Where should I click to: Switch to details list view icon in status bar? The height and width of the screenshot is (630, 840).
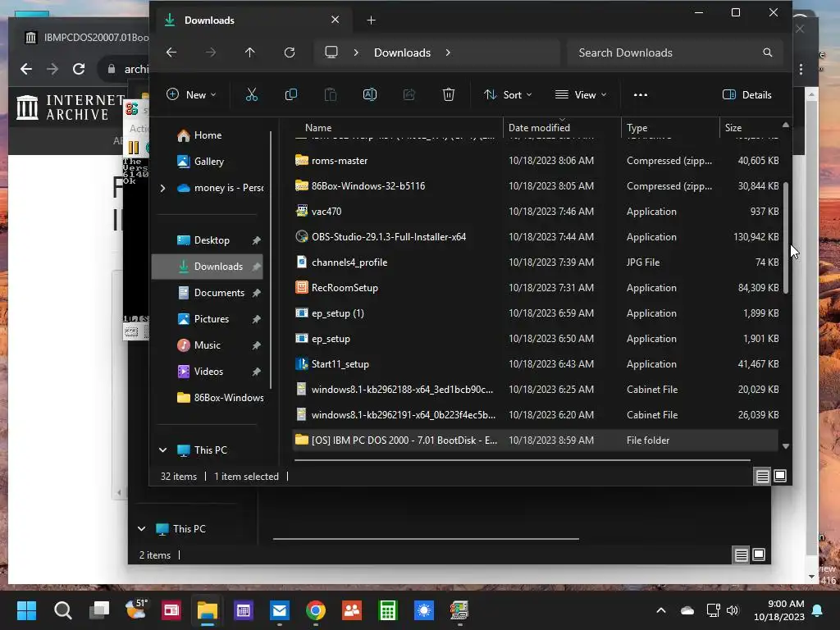tap(762, 476)
